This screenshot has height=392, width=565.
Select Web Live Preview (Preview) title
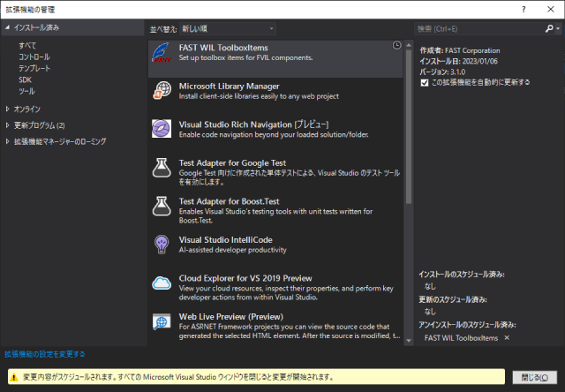pyautogui.click(x=231, y=317)
